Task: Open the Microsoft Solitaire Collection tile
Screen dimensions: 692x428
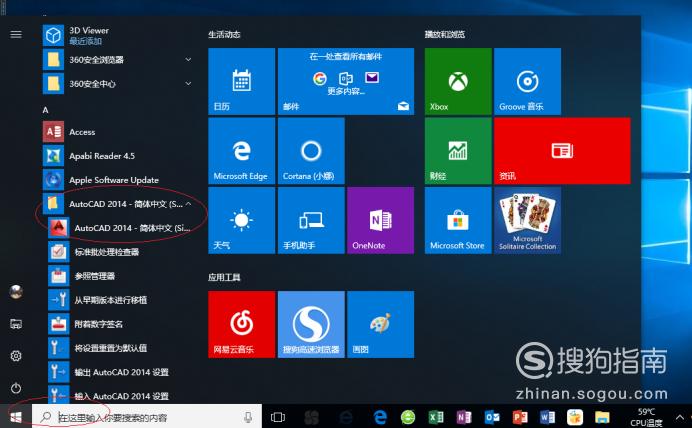Action: tap(527, 220)
